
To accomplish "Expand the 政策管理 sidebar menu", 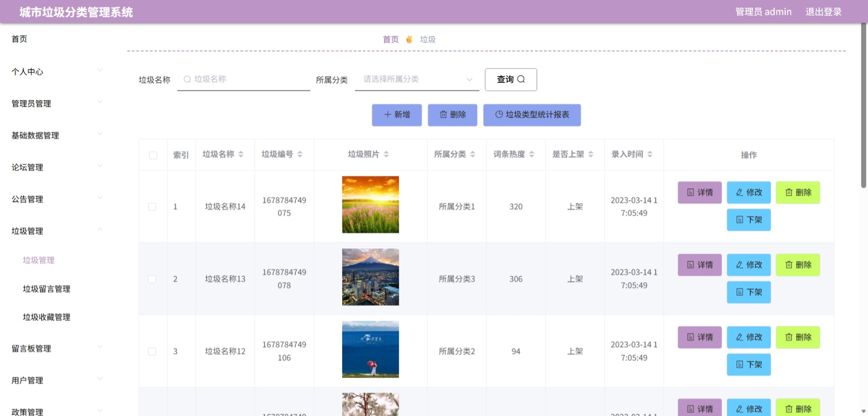I will coord(57,411).
